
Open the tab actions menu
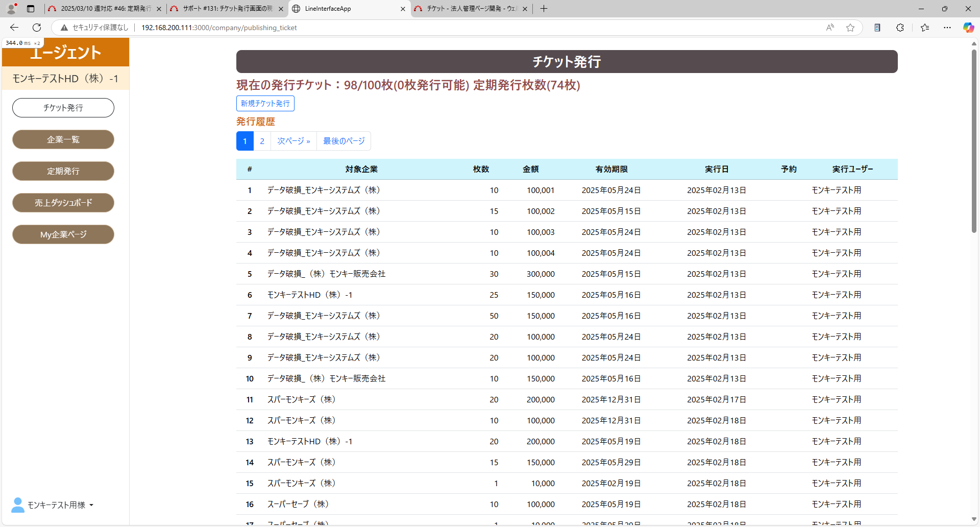click(x=31, y=9)
